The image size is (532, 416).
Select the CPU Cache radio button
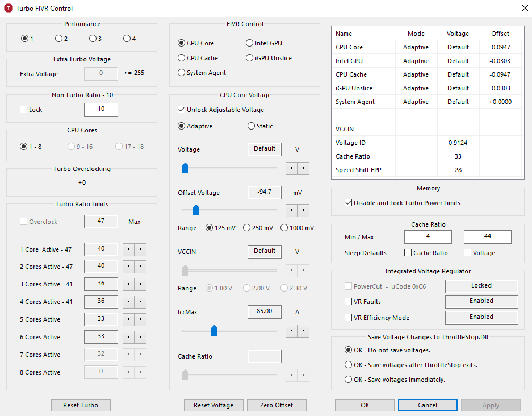click(182, 58)
